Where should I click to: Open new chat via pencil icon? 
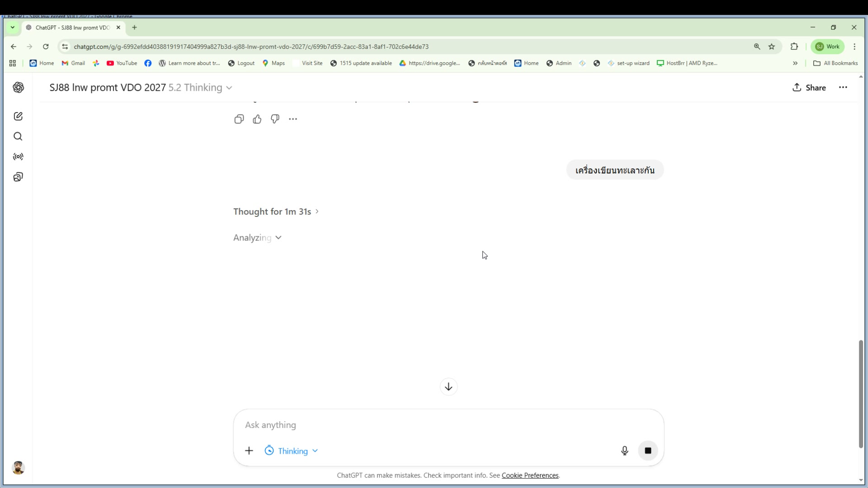coord(18,117)
